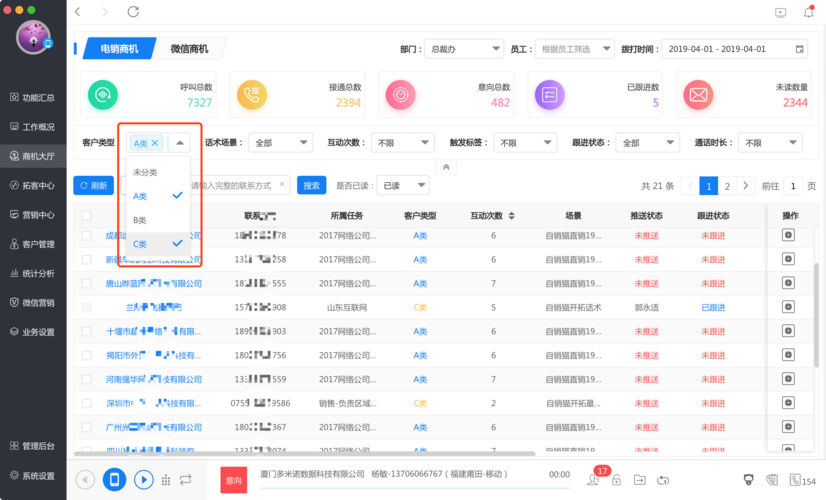Click the blue mobile phone icon in player
The width and height of the screenshot is (826, 500).
pyautogui.click(x=114, y=479)
